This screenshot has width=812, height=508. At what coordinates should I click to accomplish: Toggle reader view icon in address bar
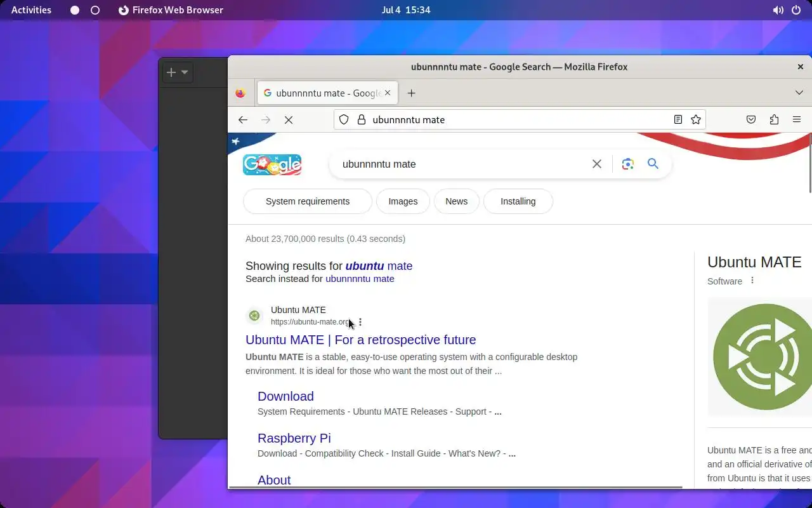point(678,119)
